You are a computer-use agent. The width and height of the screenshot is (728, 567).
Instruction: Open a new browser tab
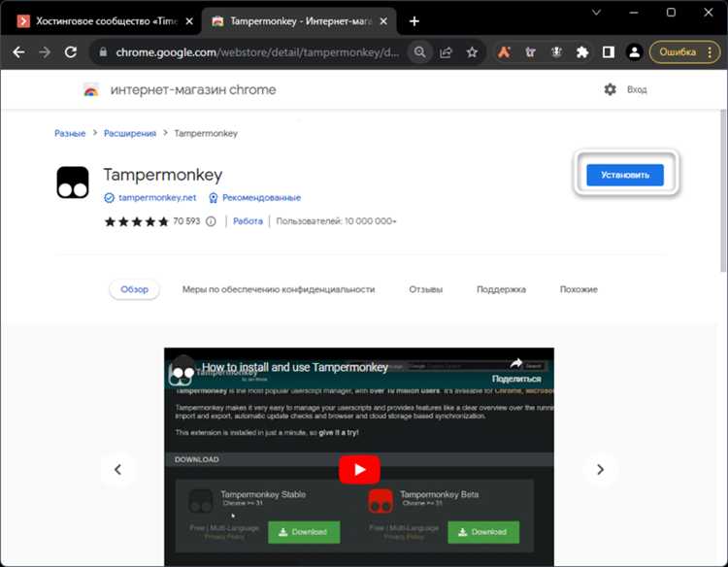tap(414, 21)
